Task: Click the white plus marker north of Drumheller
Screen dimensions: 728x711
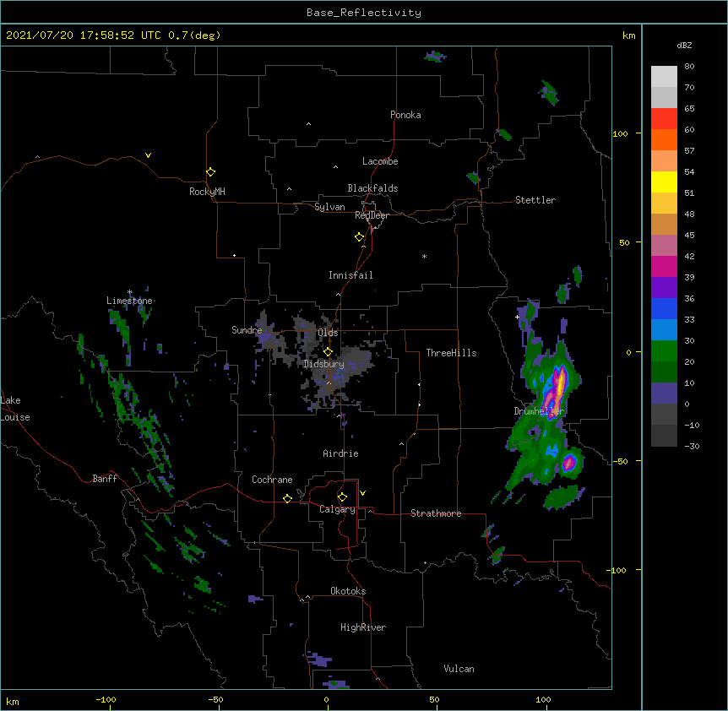Action: click(517, 317)
